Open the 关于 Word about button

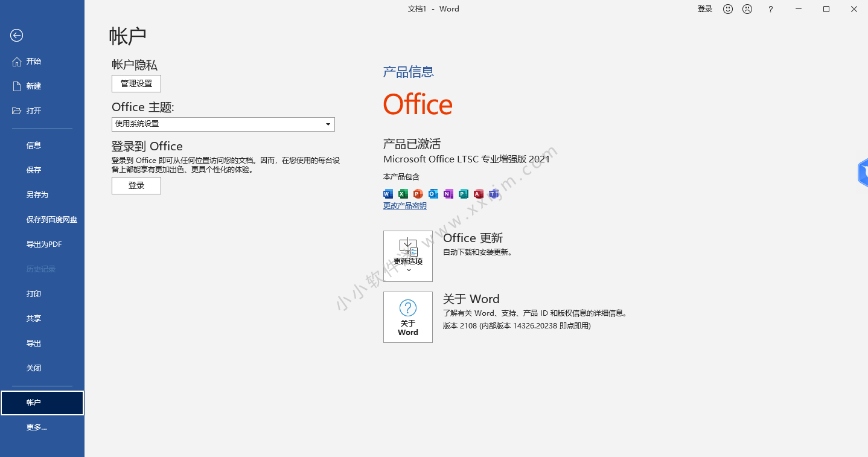pos(408,317)
